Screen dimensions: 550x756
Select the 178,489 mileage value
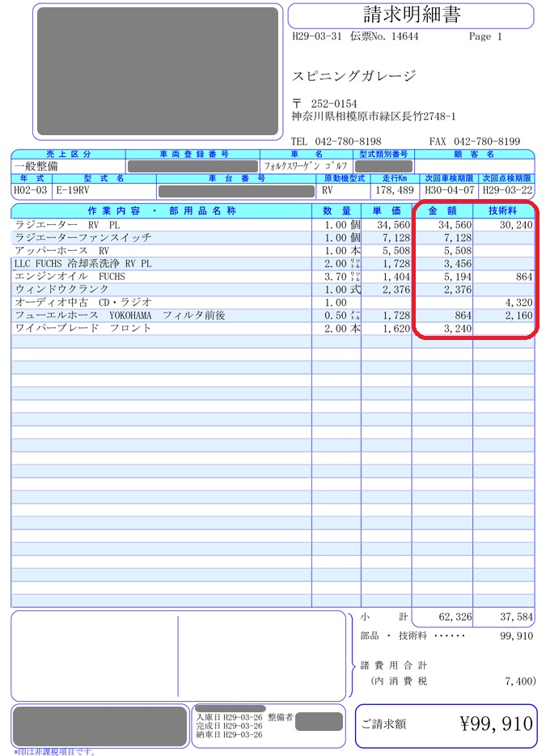pos(395,190)
